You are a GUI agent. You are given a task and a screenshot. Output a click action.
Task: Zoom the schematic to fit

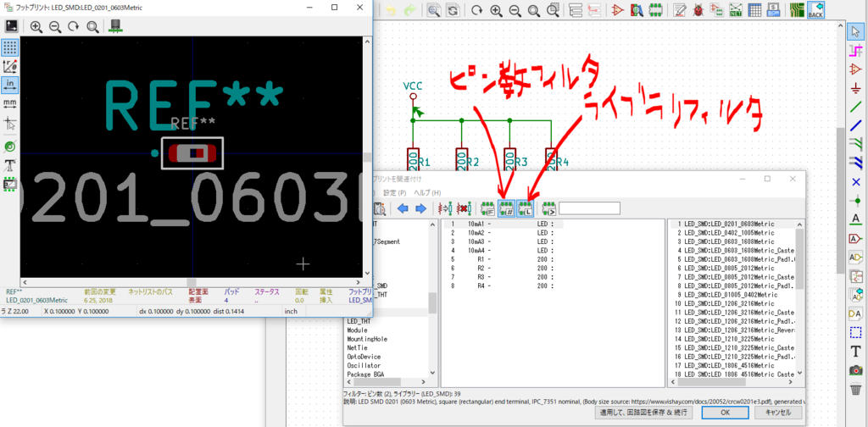(534, 10)
